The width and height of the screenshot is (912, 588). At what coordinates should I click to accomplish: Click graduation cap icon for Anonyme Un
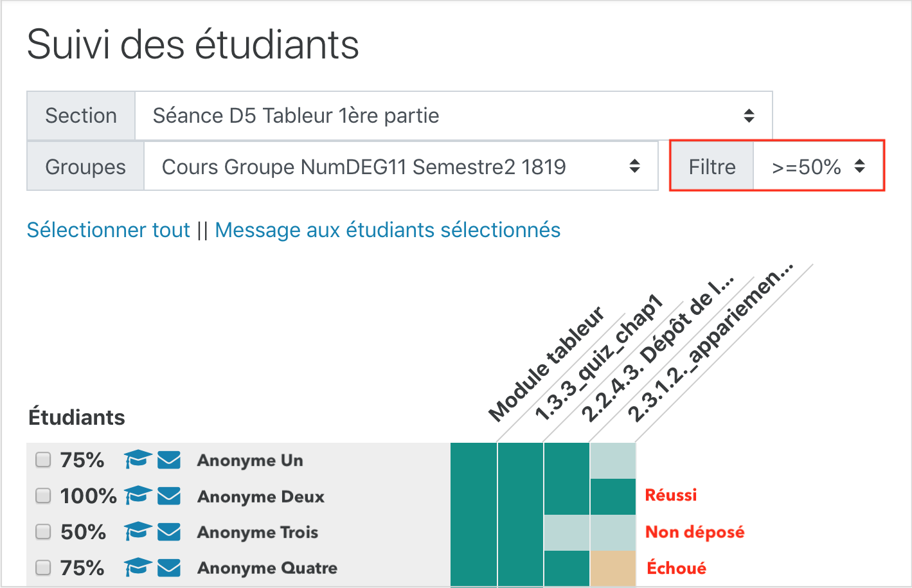click(x=138, y=459)
